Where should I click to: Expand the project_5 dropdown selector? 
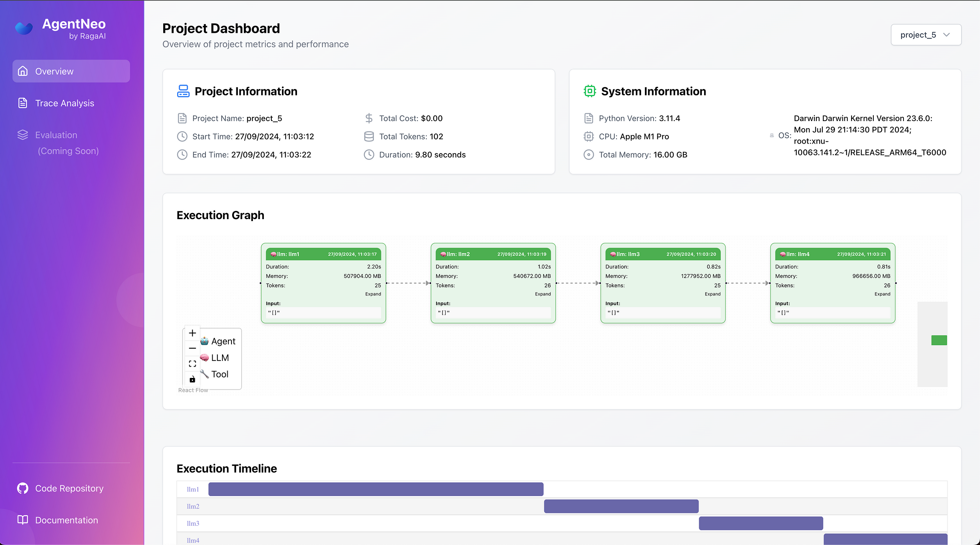pyautogui.click(x=926, y=35)
